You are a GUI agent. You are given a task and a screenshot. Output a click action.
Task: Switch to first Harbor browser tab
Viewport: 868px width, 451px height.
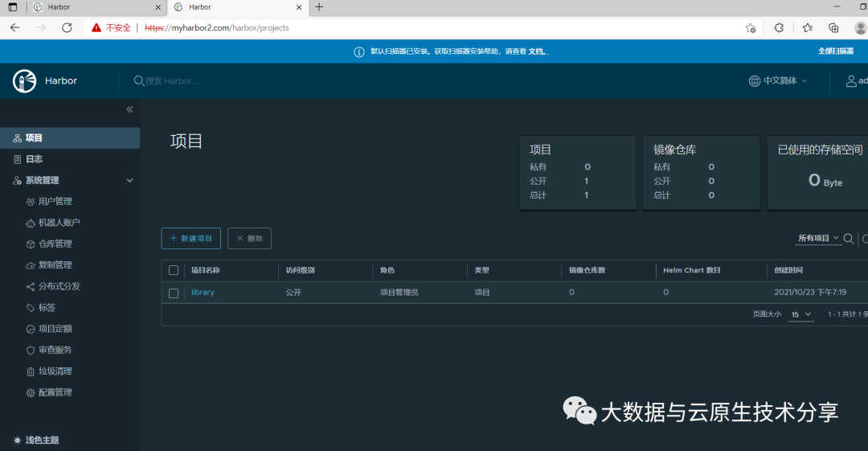coord(97,7)
